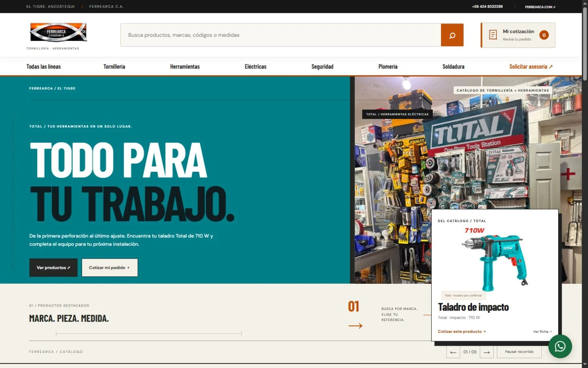The height and width of the screenshot is (368, 588).
Task: Go to previous slide with left arrow
Action: [453, 352]
